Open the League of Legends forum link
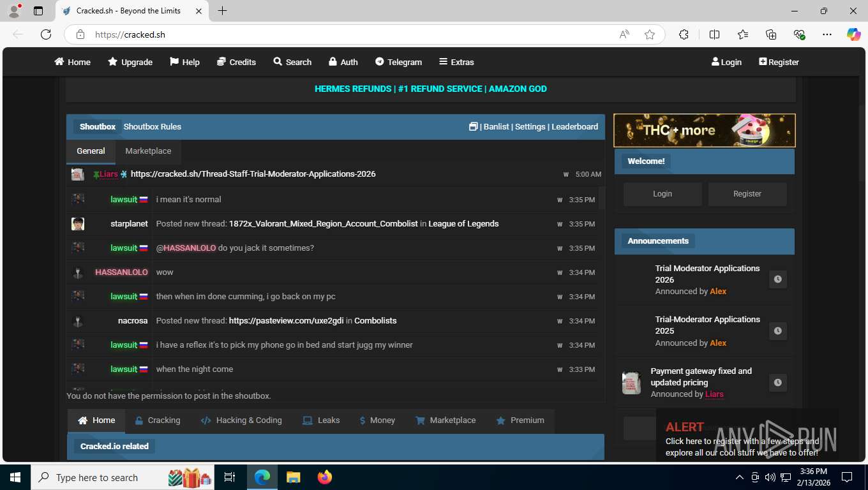 tap(463, 224)
